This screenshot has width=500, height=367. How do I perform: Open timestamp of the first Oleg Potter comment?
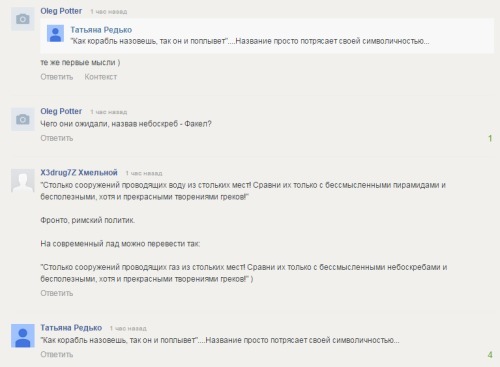point(109,12)
